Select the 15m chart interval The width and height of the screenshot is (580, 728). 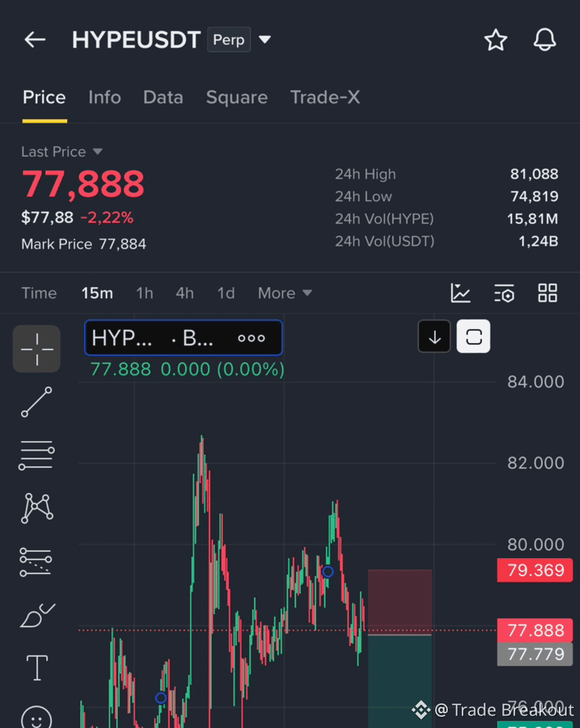coord(97,294)
